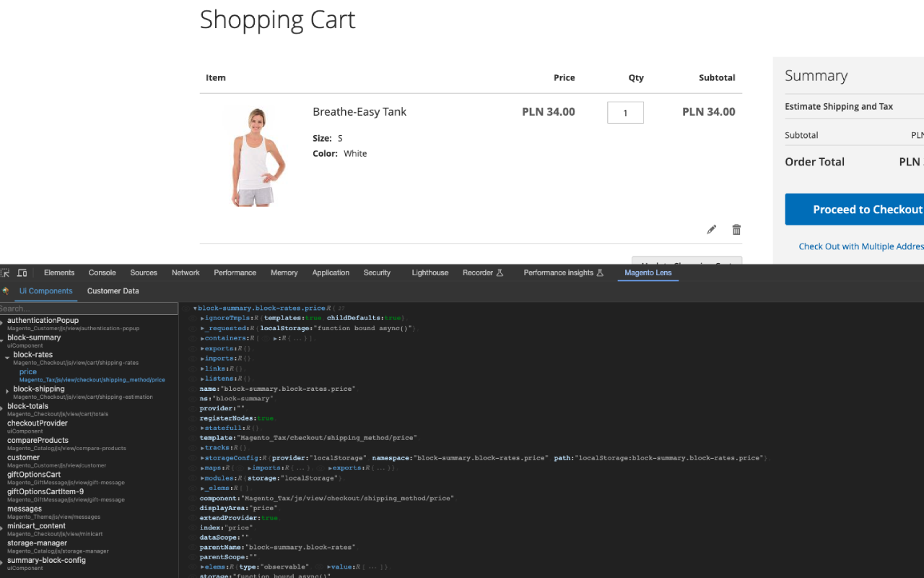Expand the authenticationPopup tree node arrow

pyautogui.click(x=2, y=322)
